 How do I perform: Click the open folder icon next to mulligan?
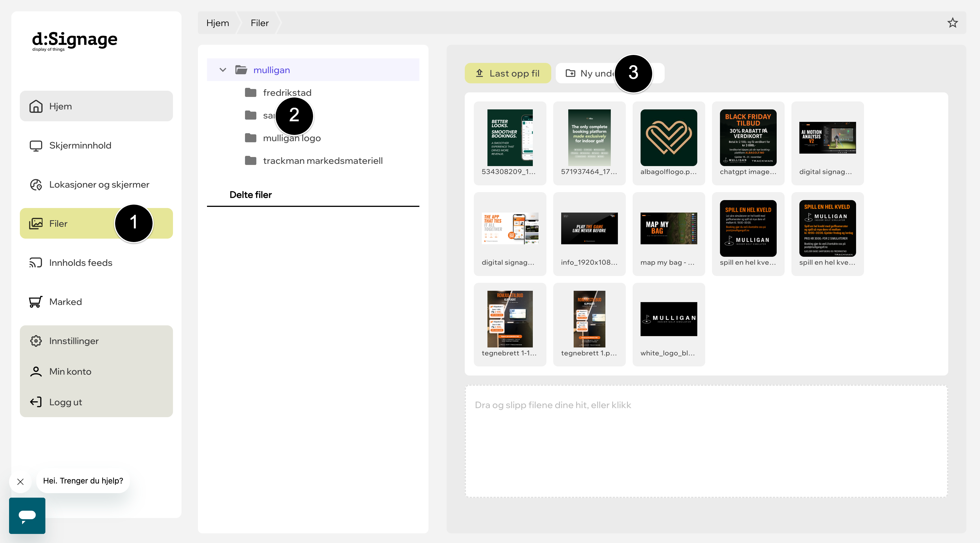(241, 70)
